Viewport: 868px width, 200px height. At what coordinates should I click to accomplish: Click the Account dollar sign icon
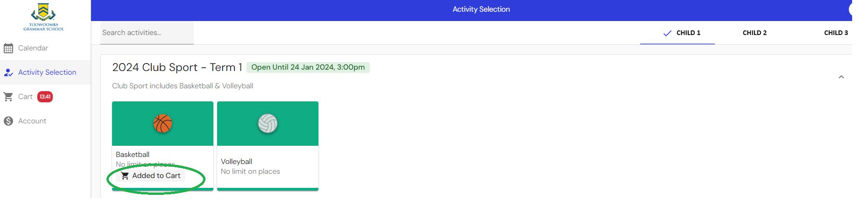pos(8,121)
